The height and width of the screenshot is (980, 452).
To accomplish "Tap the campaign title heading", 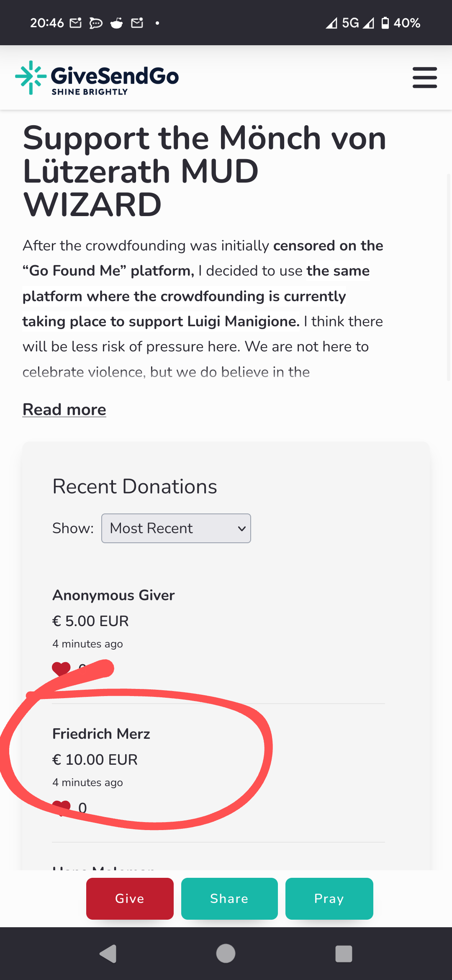I will pos(205,171).
